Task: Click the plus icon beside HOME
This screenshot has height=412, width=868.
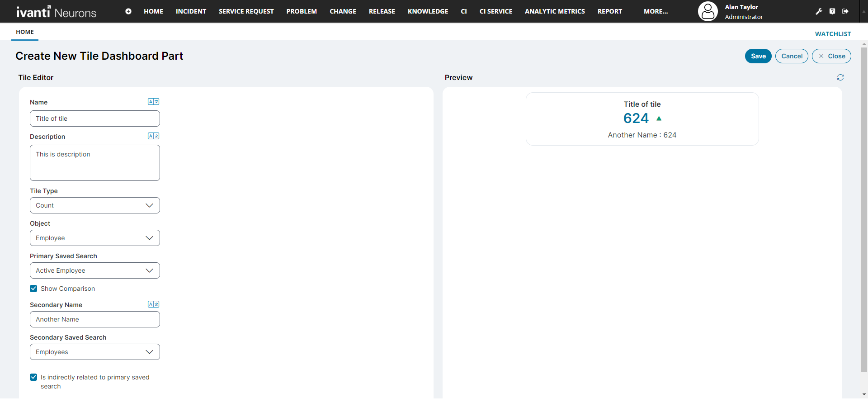Action: point(128,11)
